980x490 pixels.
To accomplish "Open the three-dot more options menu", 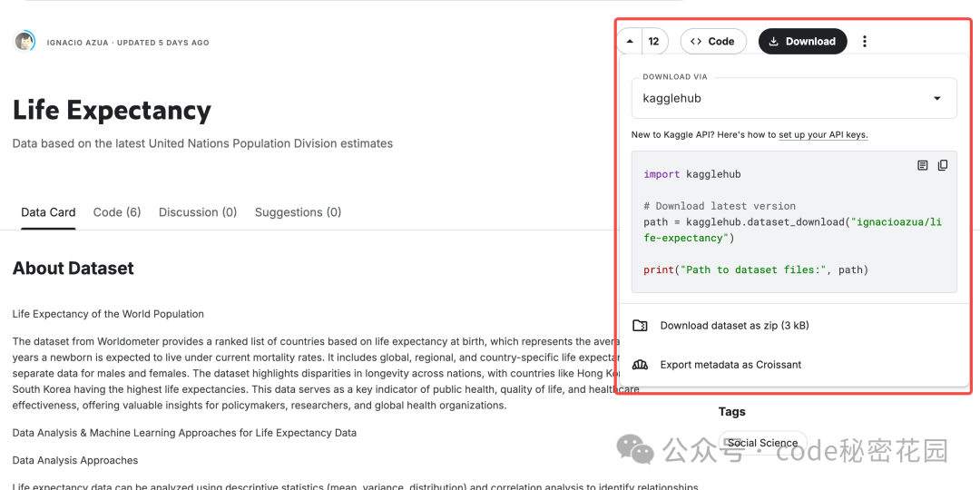I will click(865, 42).
